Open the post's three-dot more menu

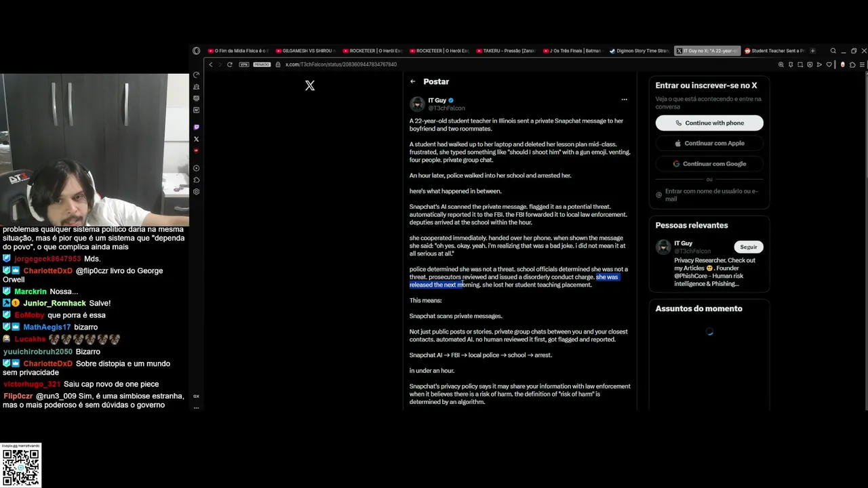[625, 100]
